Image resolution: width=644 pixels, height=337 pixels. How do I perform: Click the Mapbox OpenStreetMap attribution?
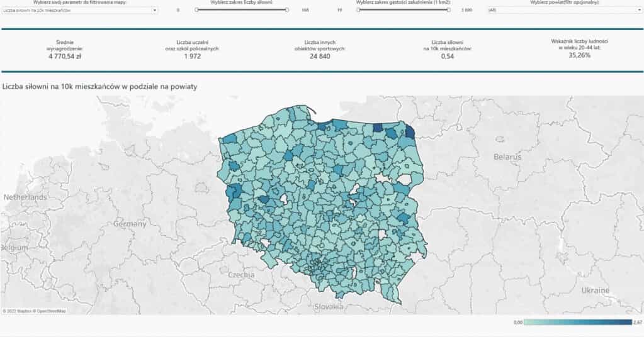point(34,311)
